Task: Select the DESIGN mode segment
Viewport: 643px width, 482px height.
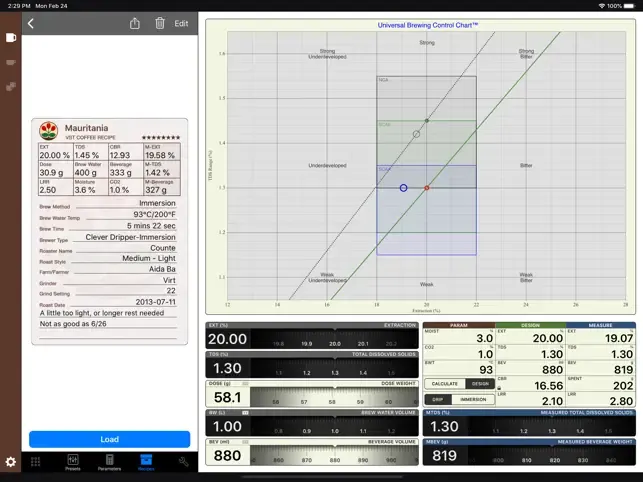Action: tap(480, 384)
